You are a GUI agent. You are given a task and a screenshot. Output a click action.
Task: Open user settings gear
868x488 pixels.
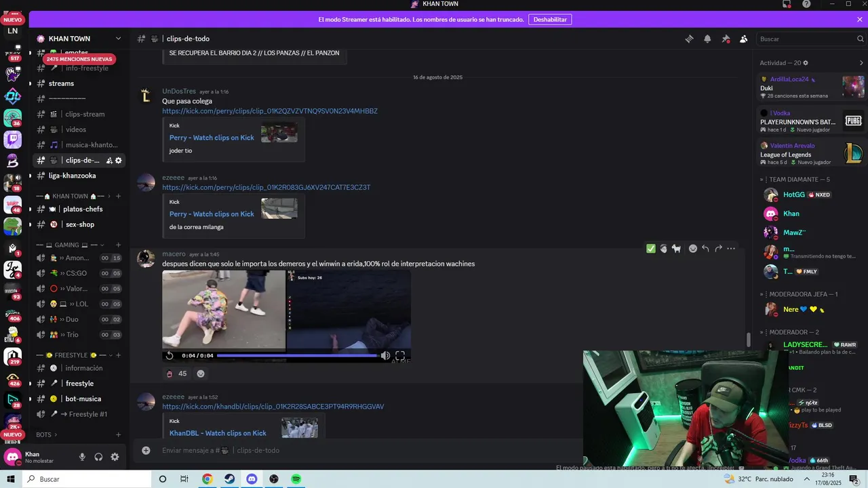(115, 457)
